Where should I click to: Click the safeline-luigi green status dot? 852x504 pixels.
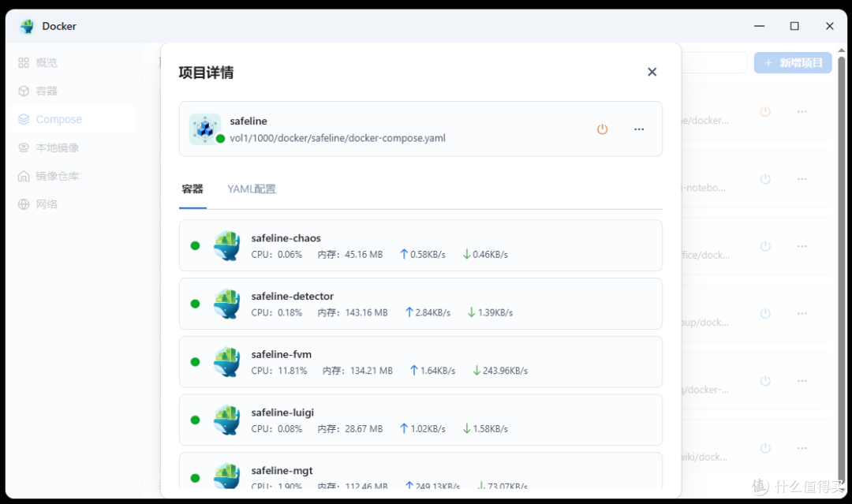(x=195, y=420)
